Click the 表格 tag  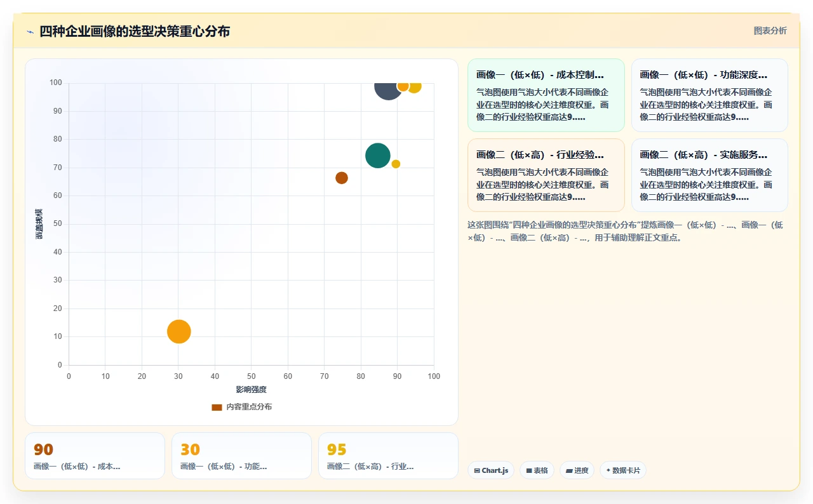tap(537, 470)
